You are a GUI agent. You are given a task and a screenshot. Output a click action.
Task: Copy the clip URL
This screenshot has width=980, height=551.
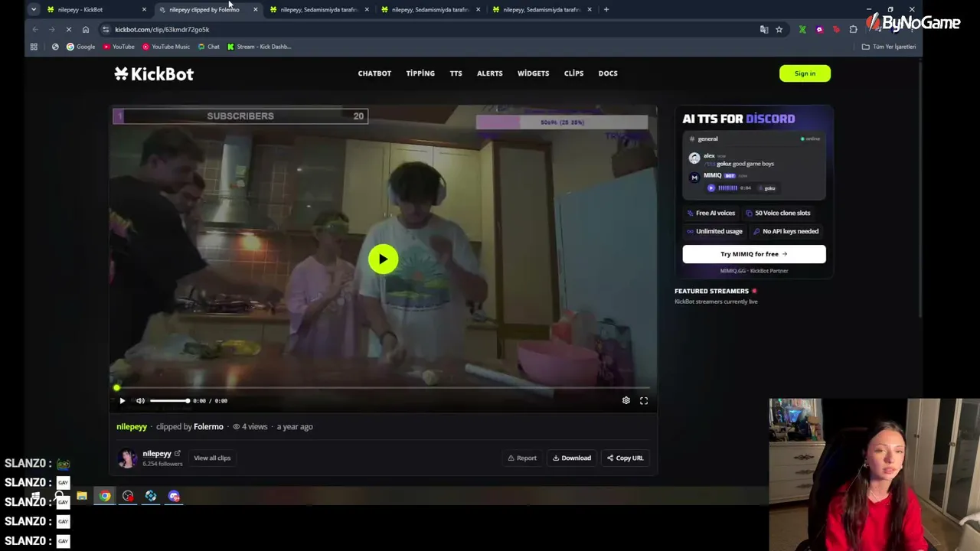625,458
